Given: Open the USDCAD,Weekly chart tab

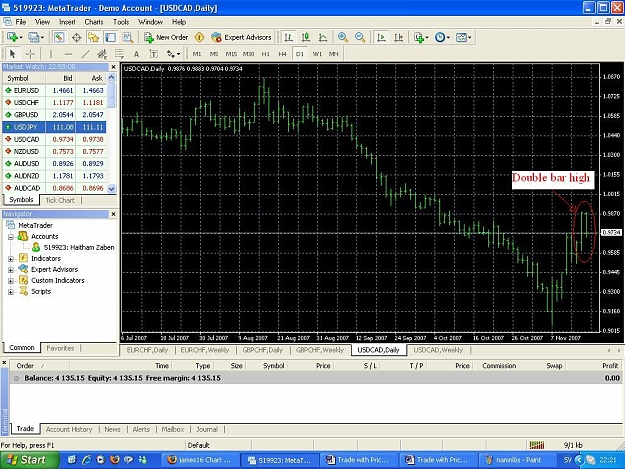Looking at the screenshot, I should coord(438,350).
